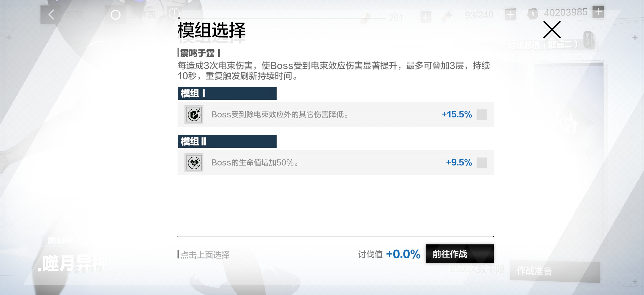Image resolution: width=644 pixels, height=295 pixels.
Task: Toggle the 讨伐总值 switch
Action: (x=588, y=39)
